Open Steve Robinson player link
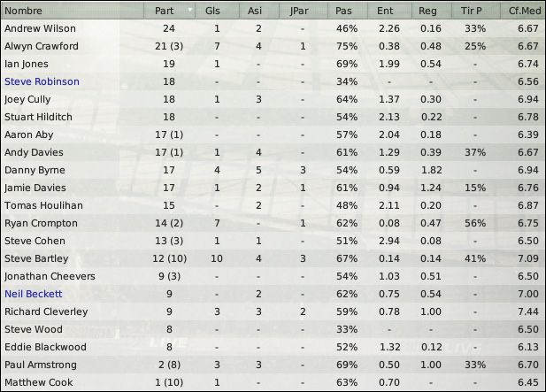The width and height of the screenshot is (546, 392). [x=42, y=81]
